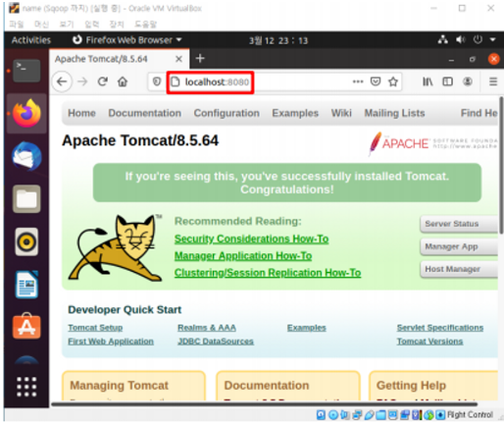The width and height of the screenshot is (504, 425).
Task: Open LibreOffice Writer from the dock
Action: (26, 285)
